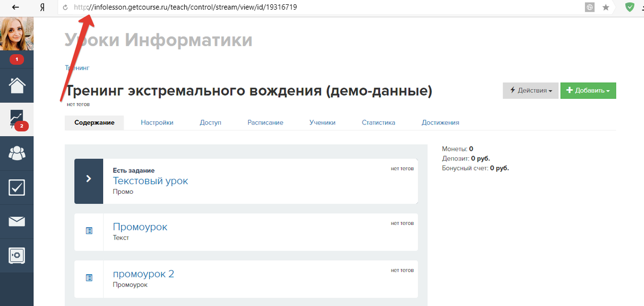This screenshot has width=644, height=306.
Task: Reload the page with the refresh icon
Action: coord(65,8)
